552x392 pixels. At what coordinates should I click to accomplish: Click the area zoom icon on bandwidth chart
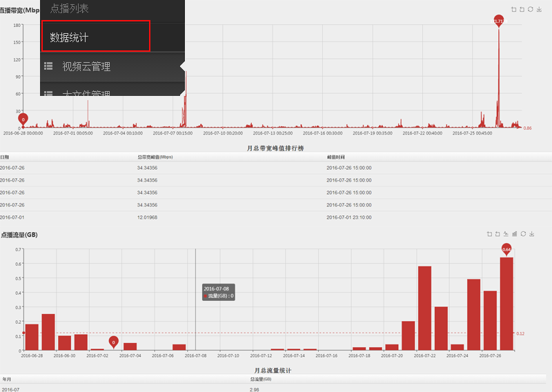(x=513, y=9)
